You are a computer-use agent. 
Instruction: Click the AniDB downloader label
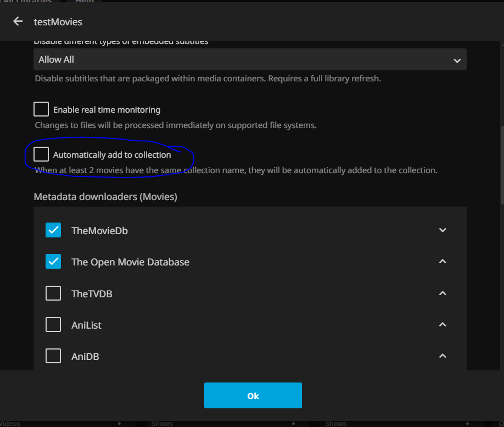click(85, 357)
